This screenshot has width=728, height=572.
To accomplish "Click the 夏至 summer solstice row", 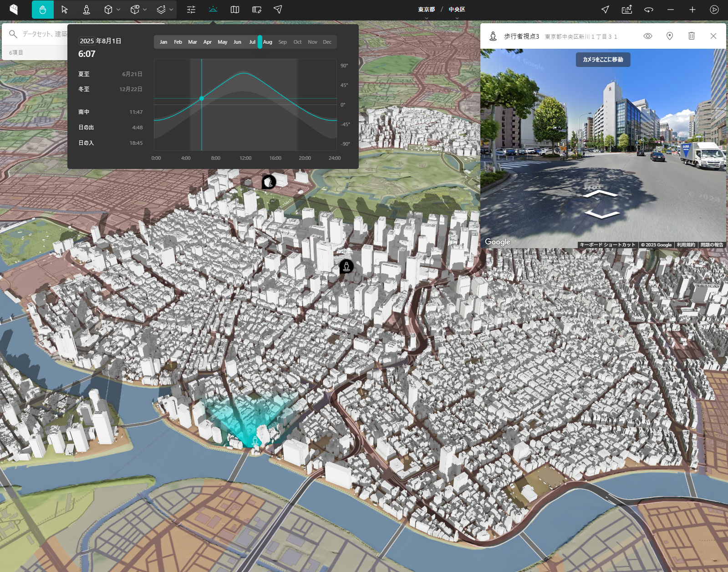I will [110, 74].
